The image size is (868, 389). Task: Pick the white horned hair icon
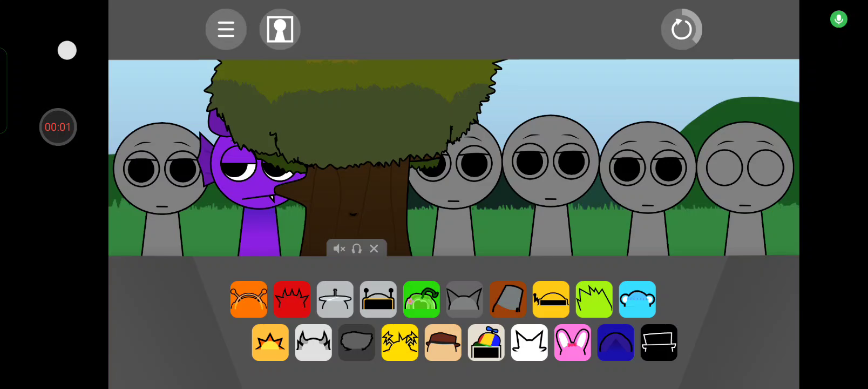click(314, 343)
